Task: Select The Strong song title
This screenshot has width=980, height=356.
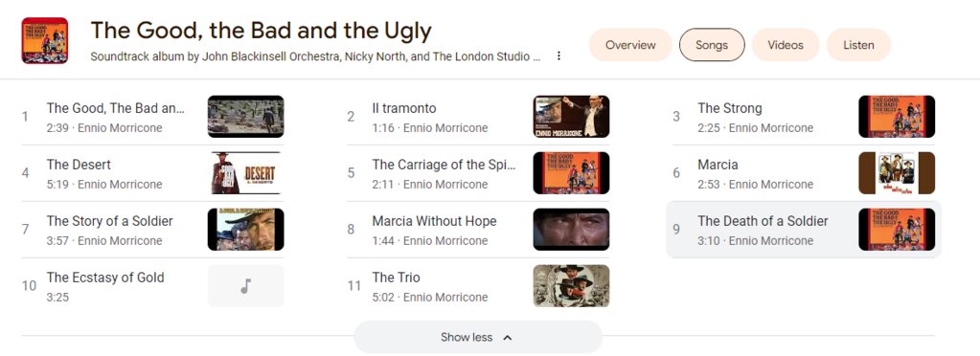Action: pos(729,109)
